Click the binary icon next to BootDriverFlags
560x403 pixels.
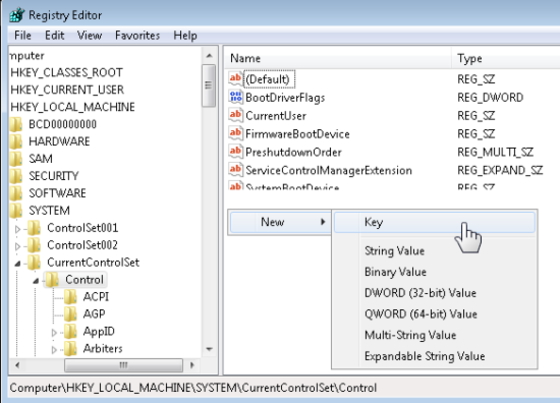click(x=235, y=97)
